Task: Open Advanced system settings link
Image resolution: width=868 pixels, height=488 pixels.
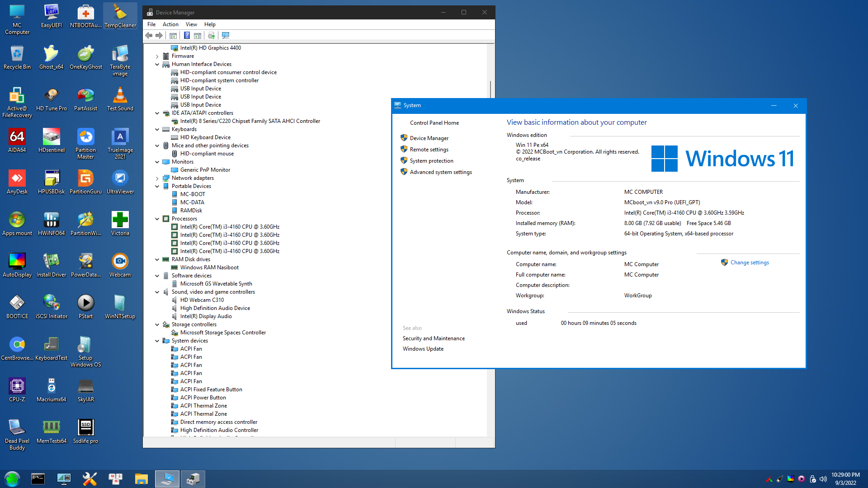Action: 440,172
